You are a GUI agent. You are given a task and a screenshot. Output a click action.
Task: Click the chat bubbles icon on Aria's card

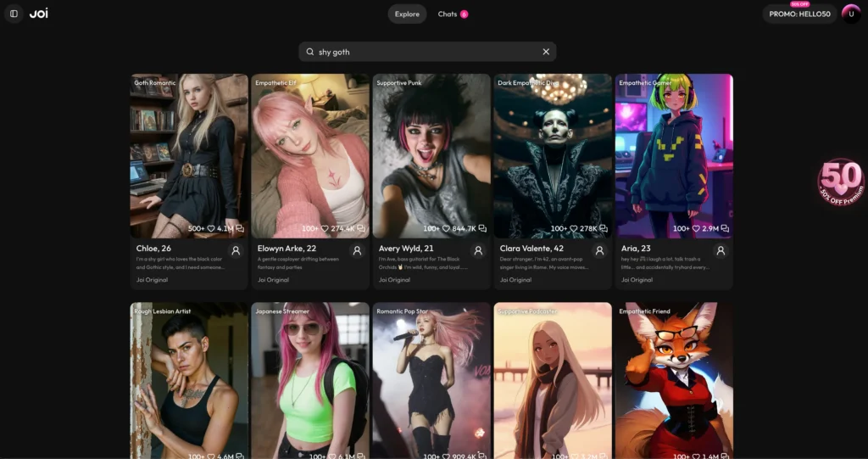coord(725,228)
